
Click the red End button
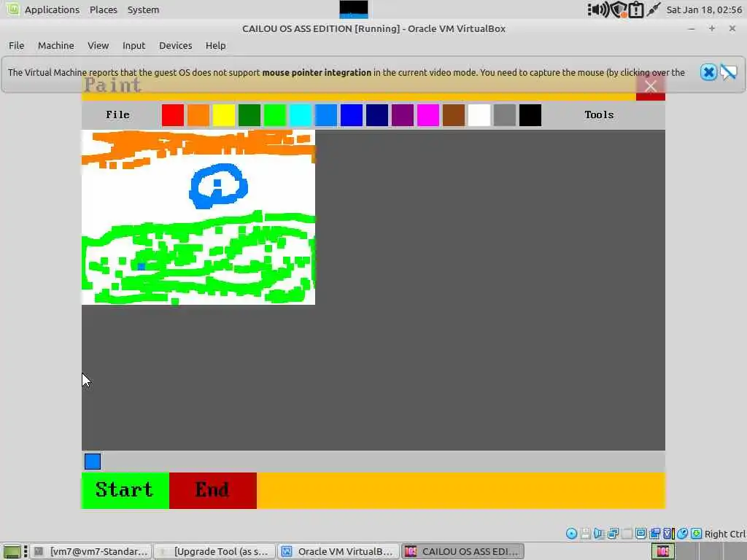click(213, 491)
